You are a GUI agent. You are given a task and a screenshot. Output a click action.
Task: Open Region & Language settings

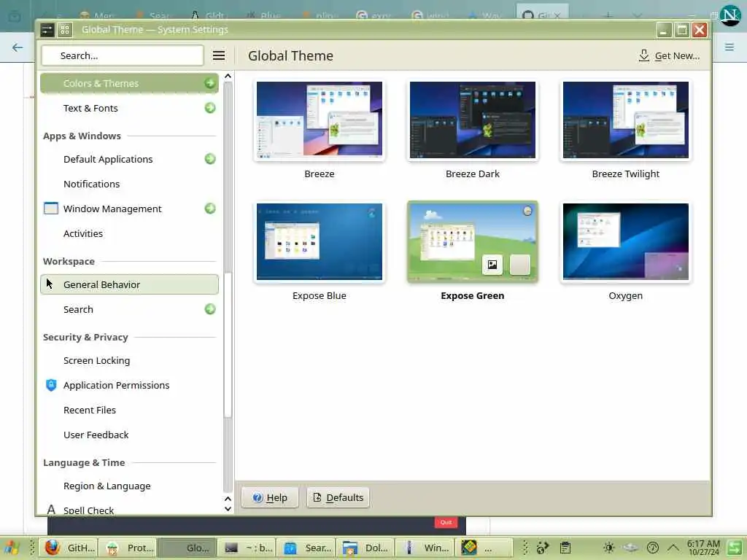129,486
